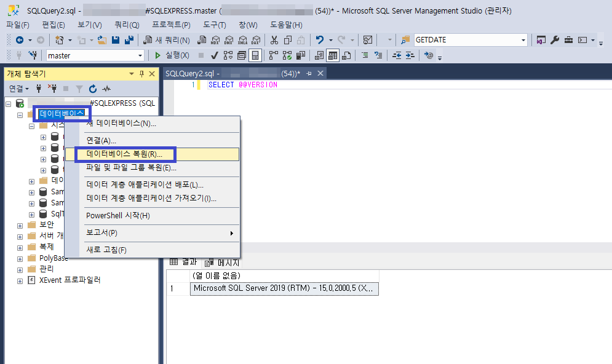The height and width of the screenshot is (364, 612).
Task: Open 보고서(P) submenu
Action: coord(152,232)
